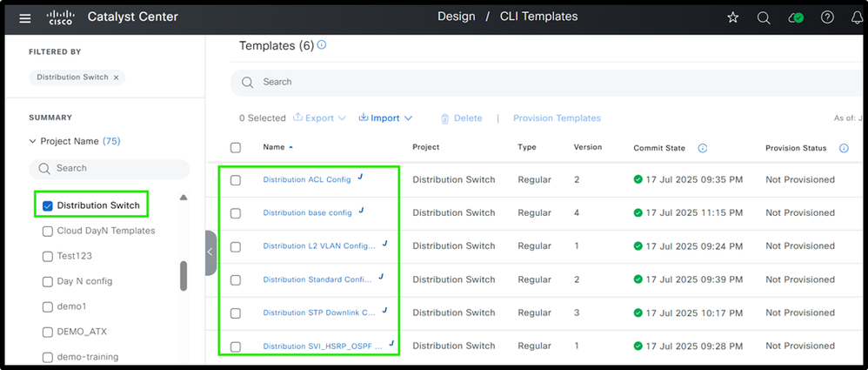
Task: Select Distribution base config row checkbox
Action: tap(236, 213)
